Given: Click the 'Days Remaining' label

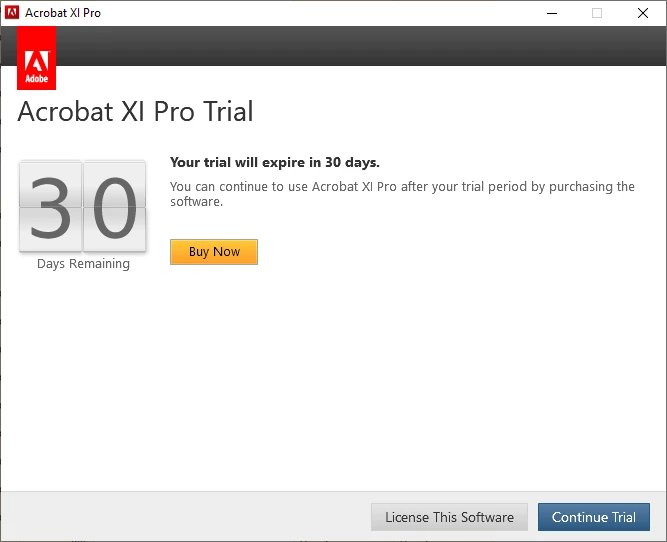Looking at the screenshot, I should [83, 264].
